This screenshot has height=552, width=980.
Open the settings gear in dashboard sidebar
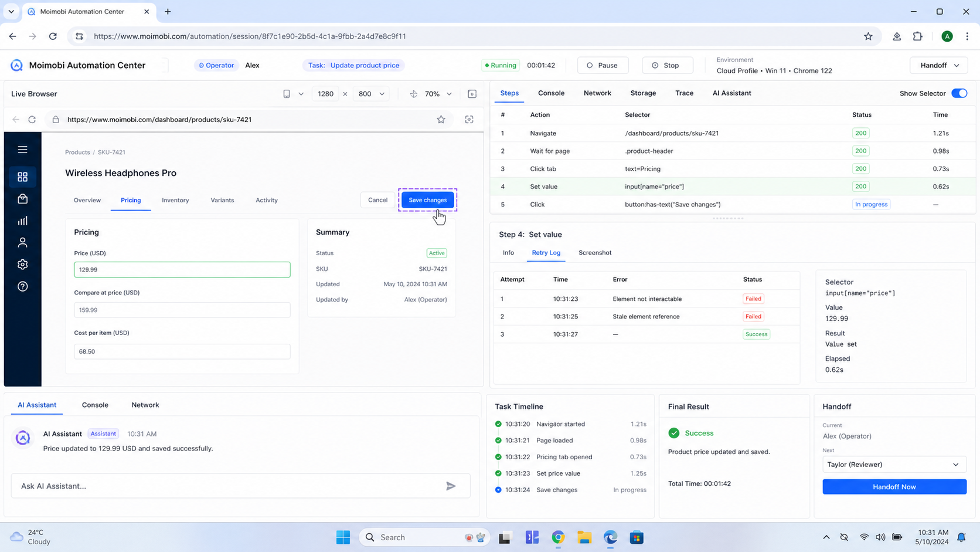tap(22, 265)
